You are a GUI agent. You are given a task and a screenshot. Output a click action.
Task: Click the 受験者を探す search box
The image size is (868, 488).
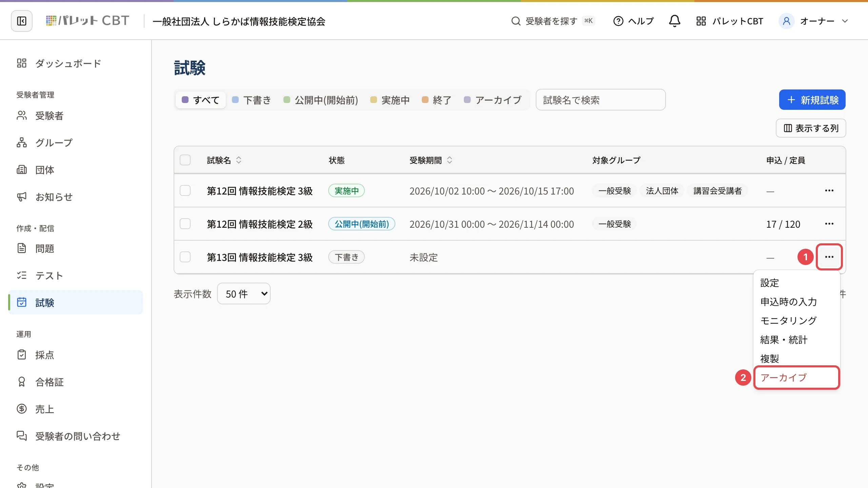553,21
